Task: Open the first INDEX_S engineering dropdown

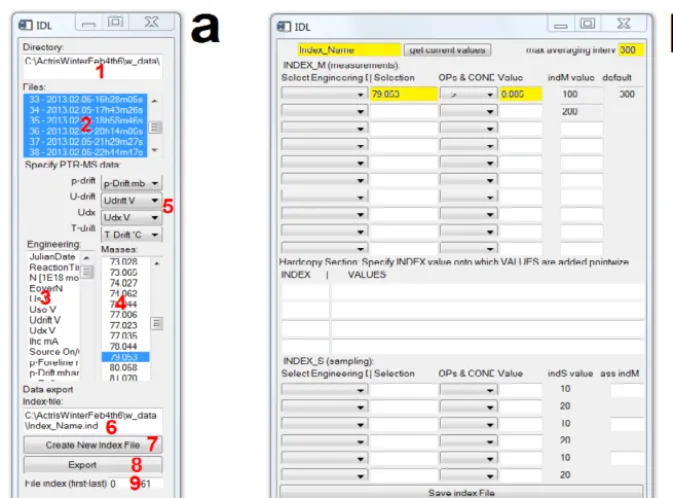Action: pos(324,389)
